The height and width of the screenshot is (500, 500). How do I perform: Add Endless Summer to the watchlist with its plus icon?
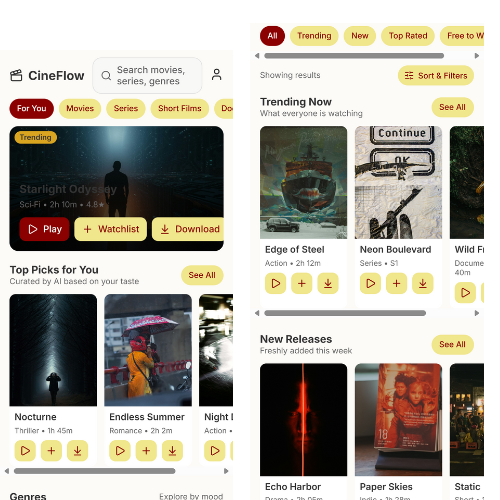click(146, 451)
